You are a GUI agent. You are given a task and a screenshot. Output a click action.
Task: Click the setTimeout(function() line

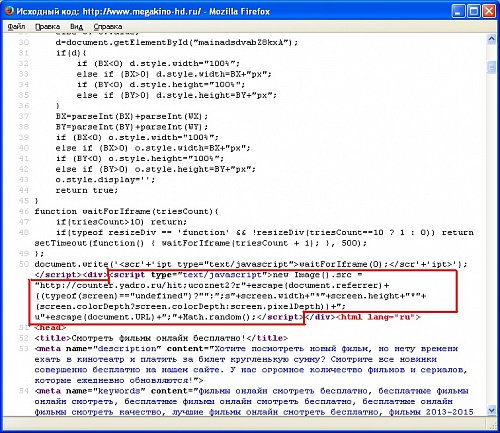[201, 243]
